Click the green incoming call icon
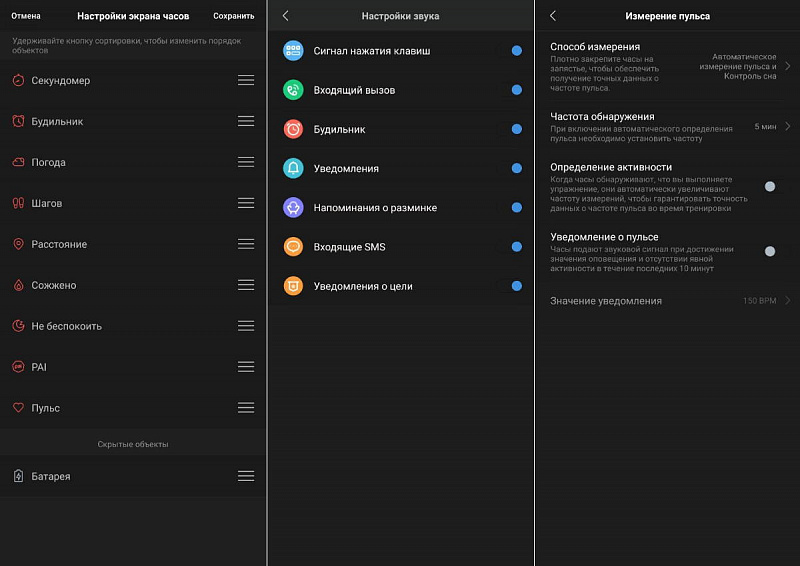 point(293,90)
